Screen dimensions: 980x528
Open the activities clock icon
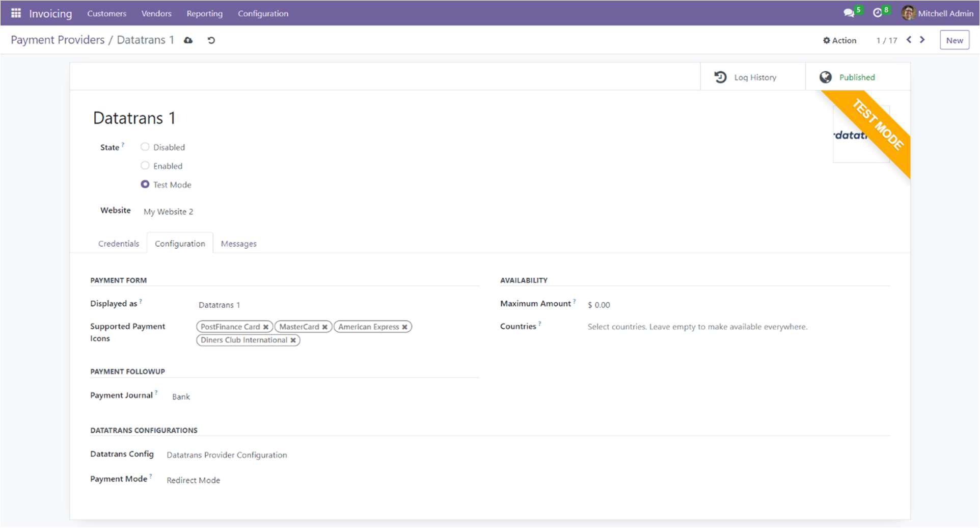[878, 13]
